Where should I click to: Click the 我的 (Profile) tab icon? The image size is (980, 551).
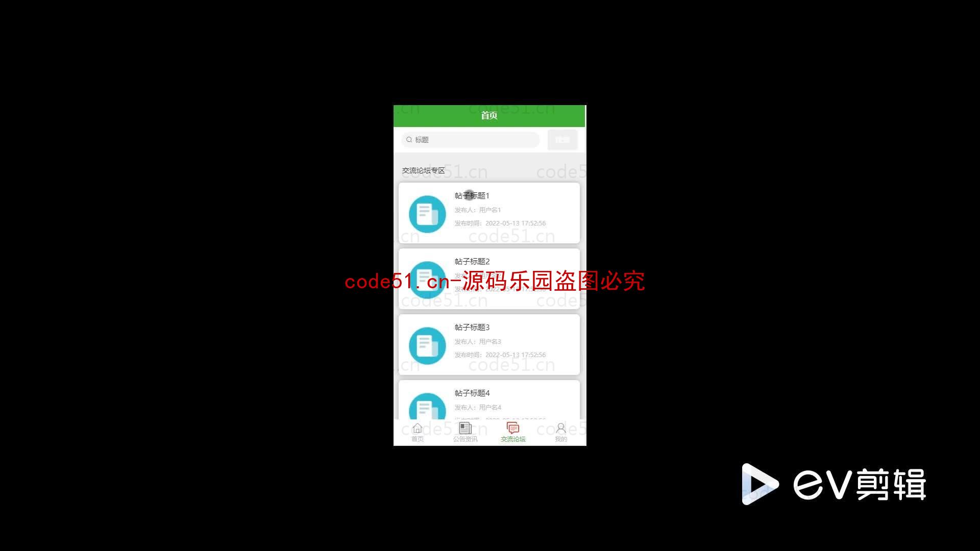(560, 431)
